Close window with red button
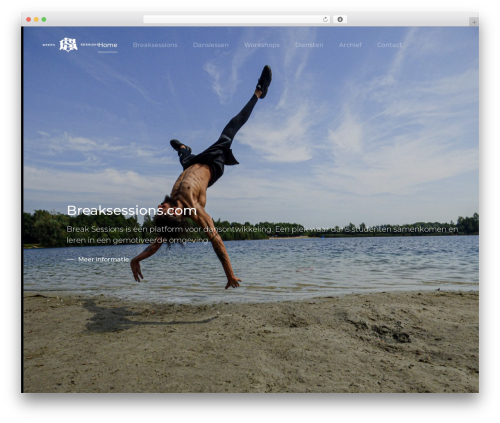Screen dimensions: 500x423 29,20
